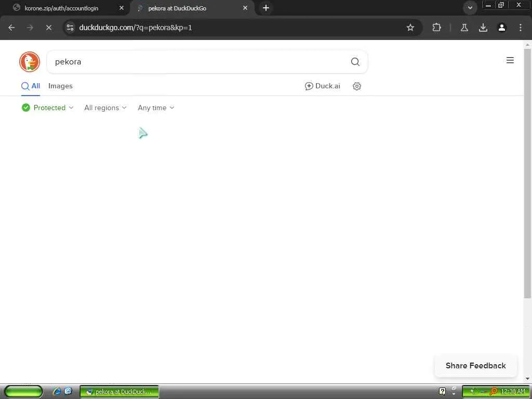Expand the Any time filter dropdown
Screen dimensions: 532x399
[156, 108]
